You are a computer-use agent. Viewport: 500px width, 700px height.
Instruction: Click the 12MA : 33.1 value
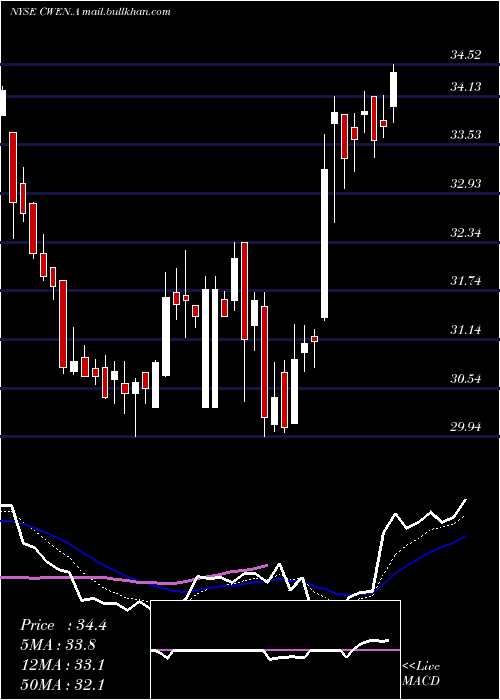(x=62, y=665)
